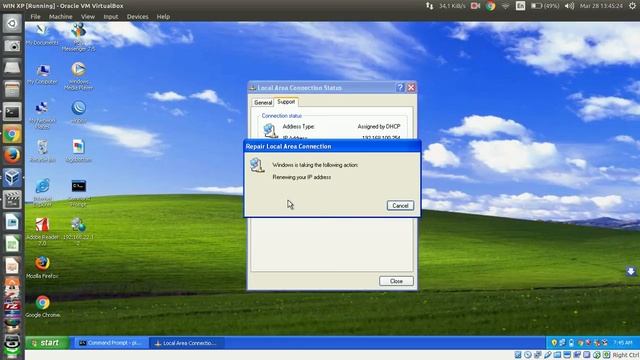
Task: Select Mozilla Firefox desktop icon
Action: (x=42, y=267)
